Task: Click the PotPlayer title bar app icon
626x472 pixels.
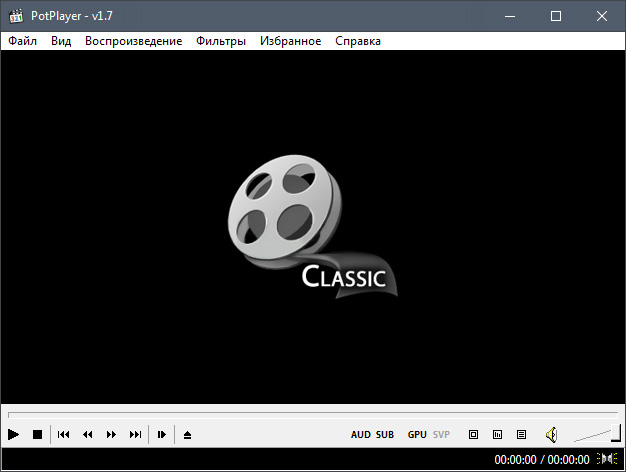Action: (x=16, y=16)
